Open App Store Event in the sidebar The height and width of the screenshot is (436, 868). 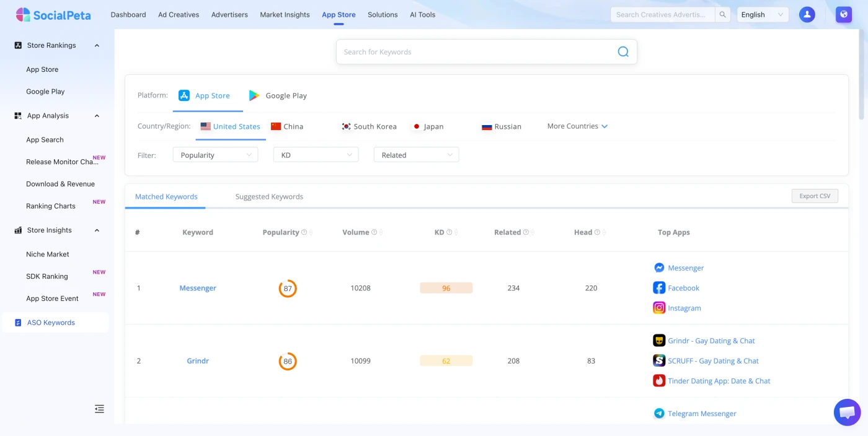(x=52, y=299)
